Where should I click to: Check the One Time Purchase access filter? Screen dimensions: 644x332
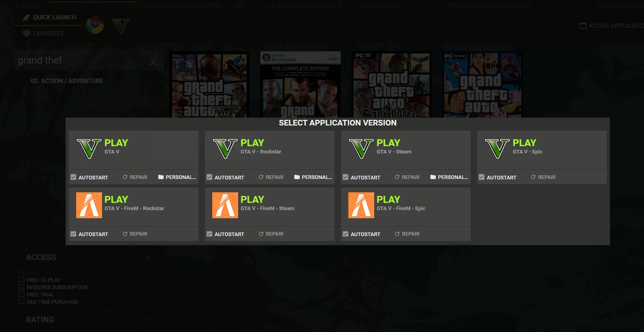[22, 301]
